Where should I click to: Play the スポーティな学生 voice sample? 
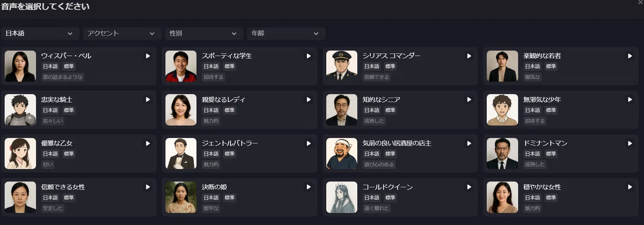(309, 56)
